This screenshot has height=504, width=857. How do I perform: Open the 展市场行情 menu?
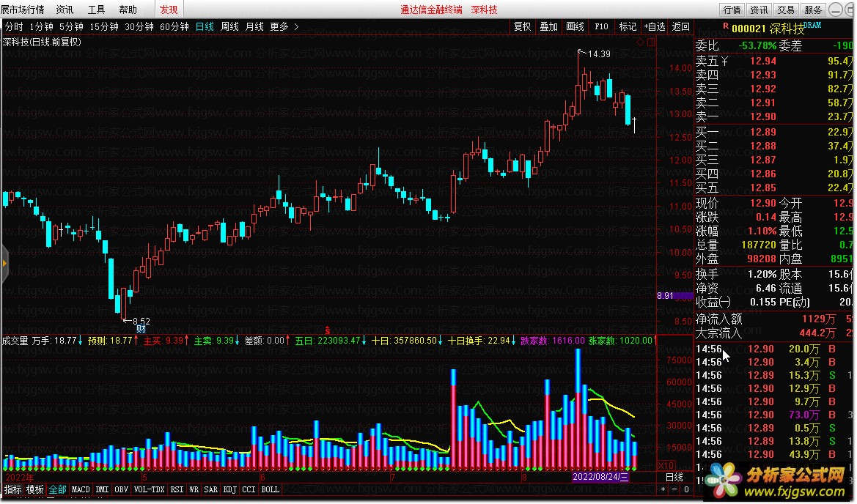coord(23,10)
